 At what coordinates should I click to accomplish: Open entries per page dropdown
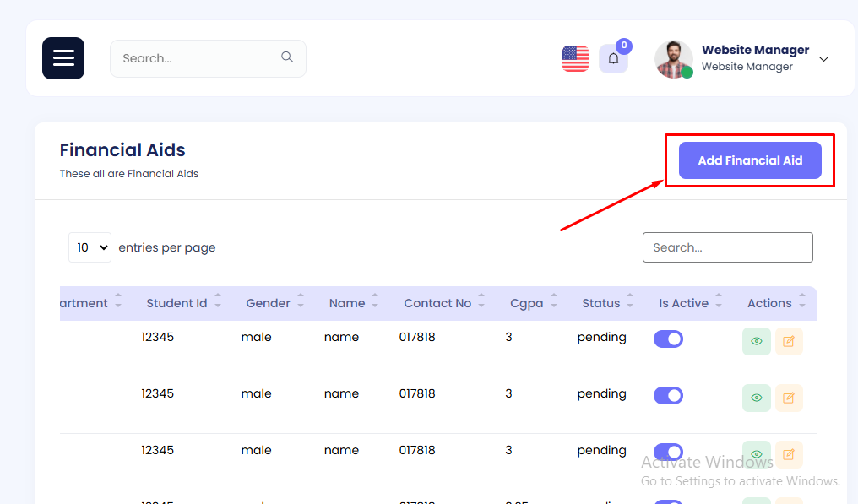click(x=90, y=247)
